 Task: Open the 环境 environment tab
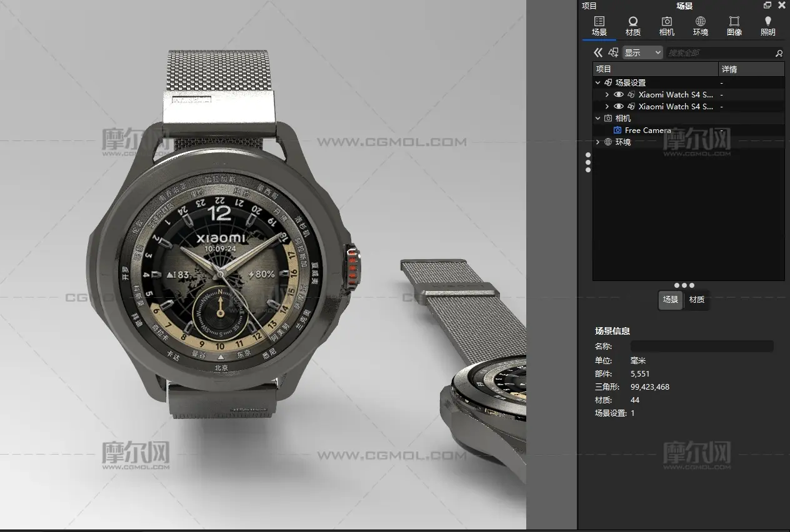tap(701, 26)
